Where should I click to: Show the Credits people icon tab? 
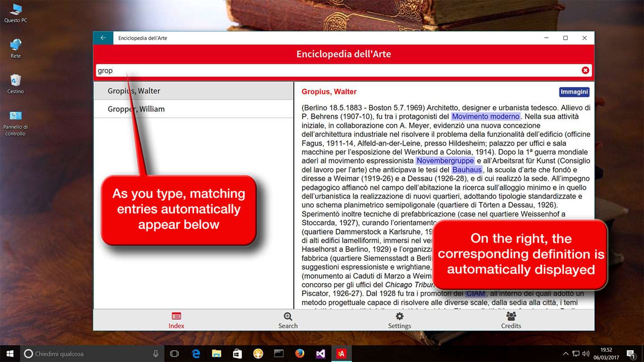click(x=511, y=320)
